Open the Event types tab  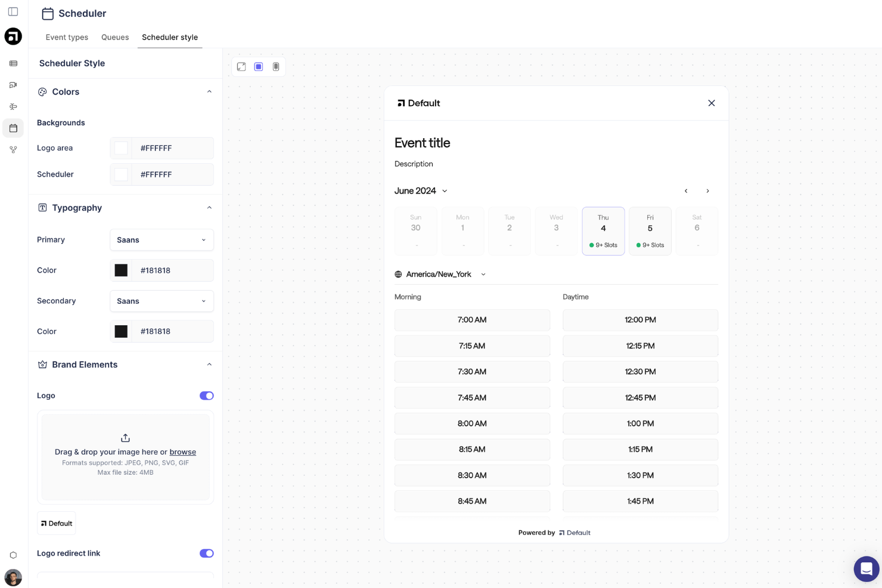click(x=67, y=37)
